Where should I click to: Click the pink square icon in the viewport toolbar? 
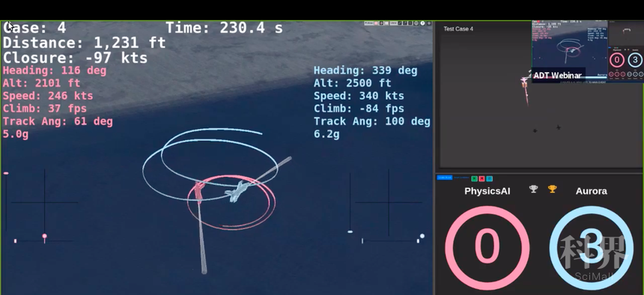pos(376,23)
